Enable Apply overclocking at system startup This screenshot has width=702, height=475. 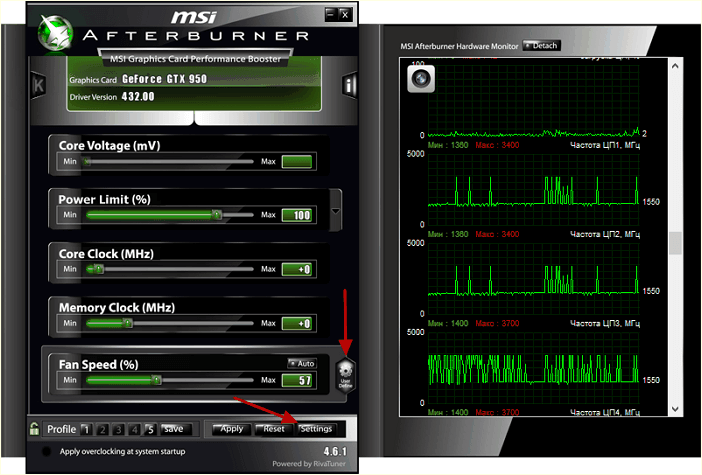46,451
